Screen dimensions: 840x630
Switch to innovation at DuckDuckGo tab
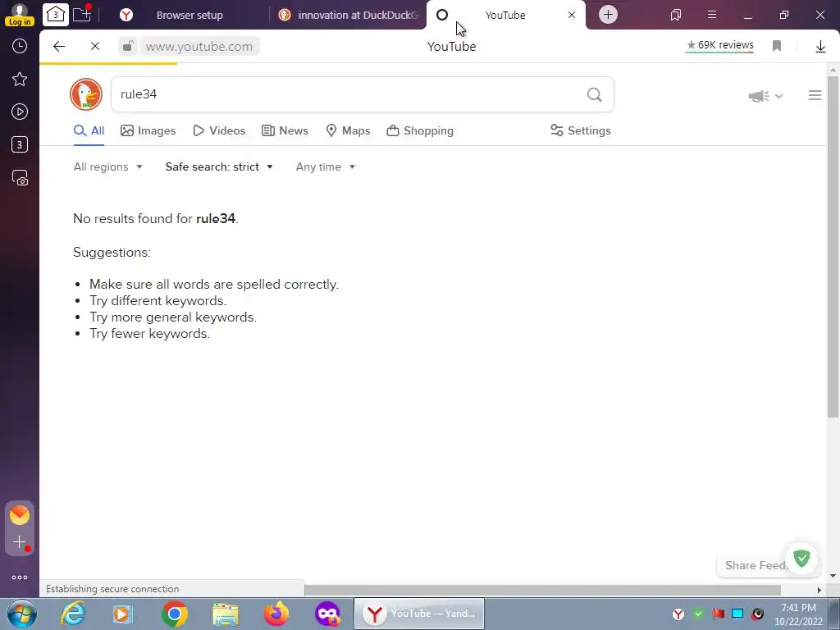[348, 15]
